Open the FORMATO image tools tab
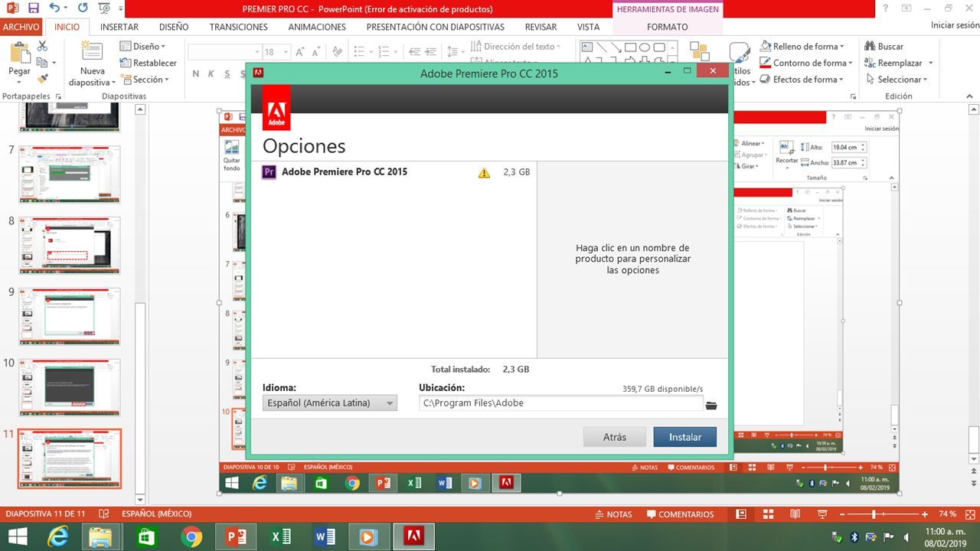The height and width of the screenshot is (551, 980). (668, 27)
